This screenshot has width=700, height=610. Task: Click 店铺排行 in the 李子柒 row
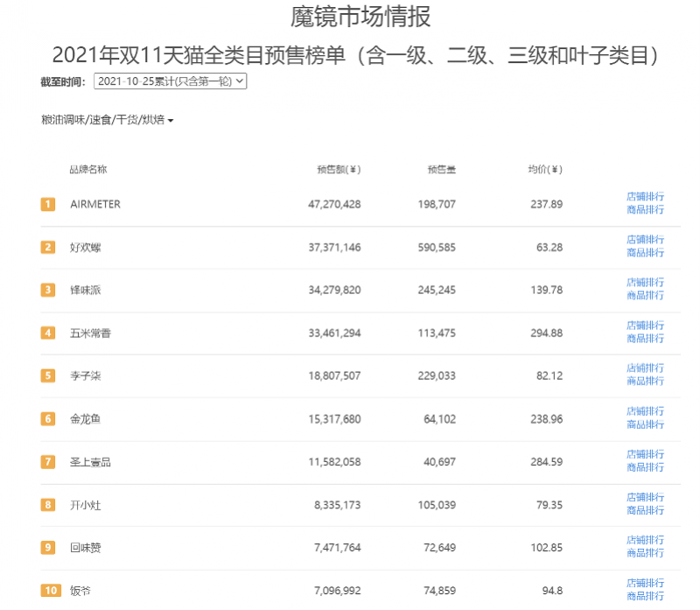(645, 368)
